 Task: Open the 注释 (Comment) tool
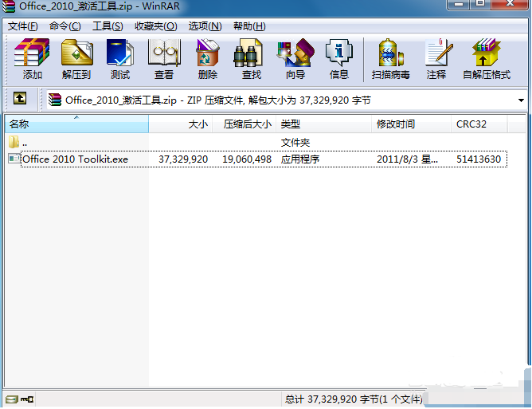pos(436,59)
